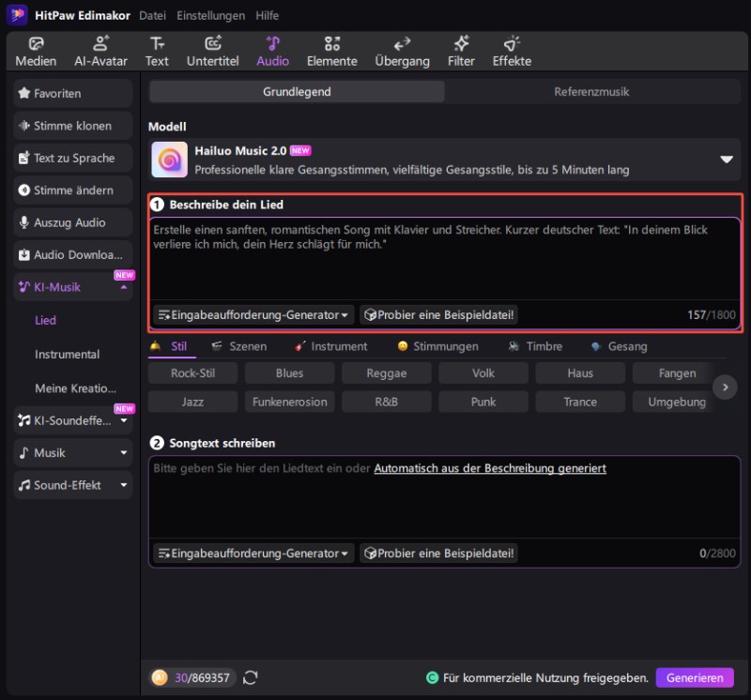
Task: Open Eingabeaufforderung-Generator dropdown under song description
Action: click(x=253, y=315)
